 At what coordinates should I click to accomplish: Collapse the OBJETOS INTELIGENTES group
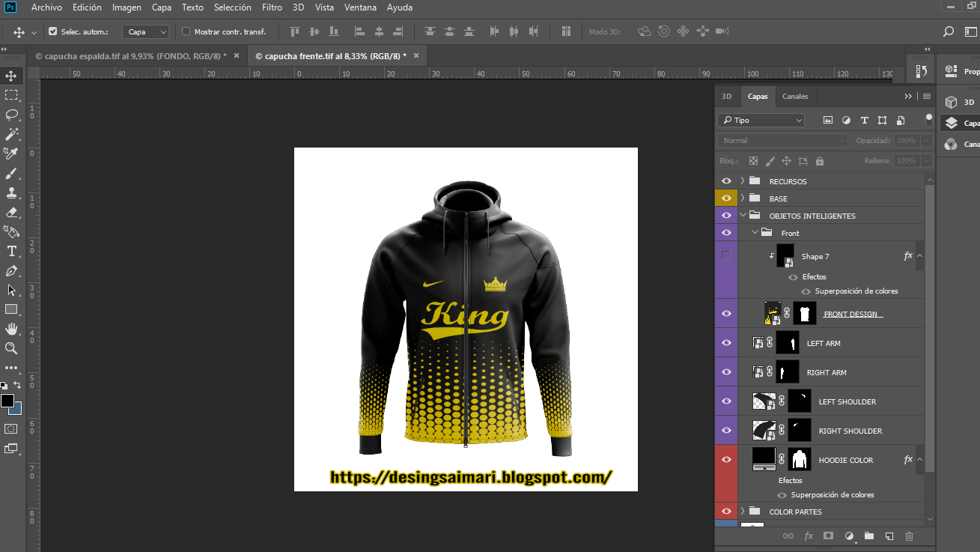742,216
